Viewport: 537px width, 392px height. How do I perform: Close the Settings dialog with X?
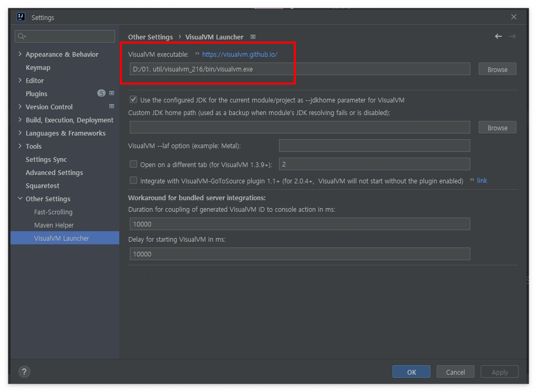(514, 17)
